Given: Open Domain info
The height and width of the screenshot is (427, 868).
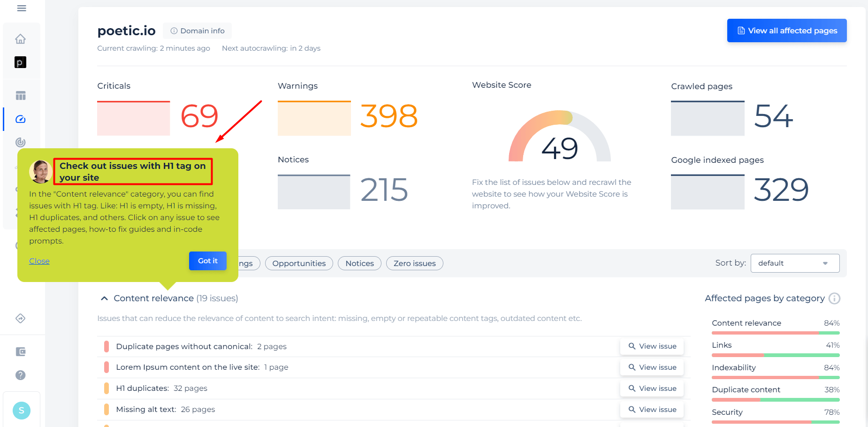Looking at the screenshot, I should [197, 31].
